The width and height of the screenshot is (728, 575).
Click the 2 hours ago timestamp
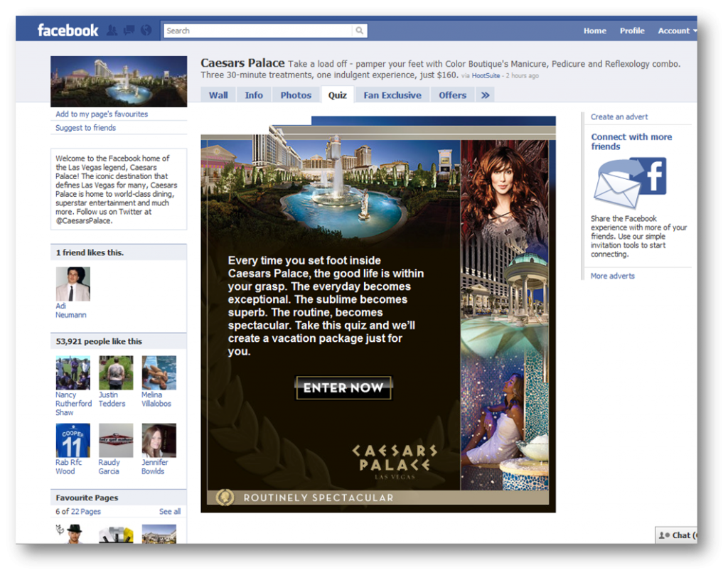[523, 75]
